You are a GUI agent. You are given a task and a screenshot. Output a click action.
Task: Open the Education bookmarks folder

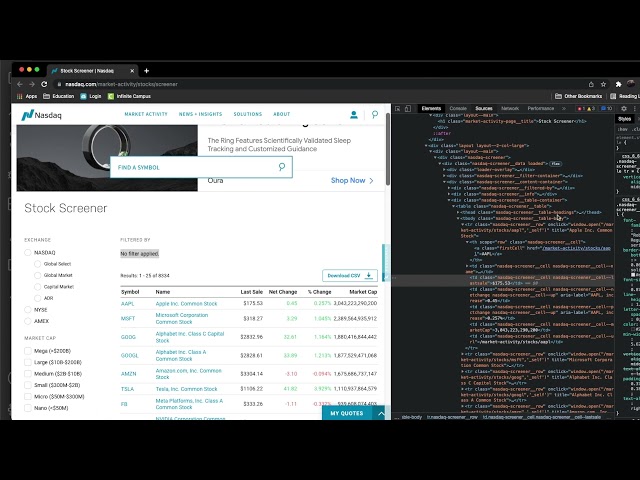(x=59, y=96)
